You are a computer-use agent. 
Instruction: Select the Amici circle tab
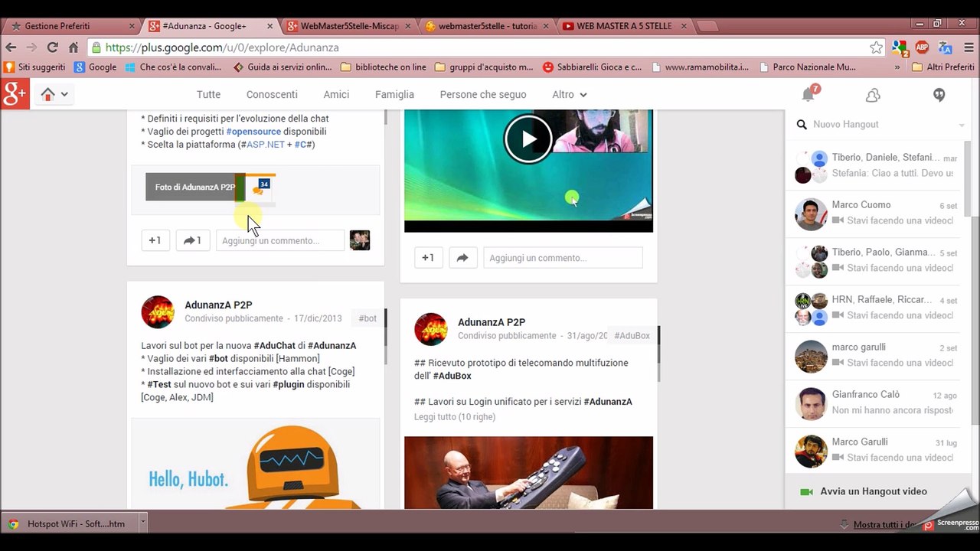(336, 95)
